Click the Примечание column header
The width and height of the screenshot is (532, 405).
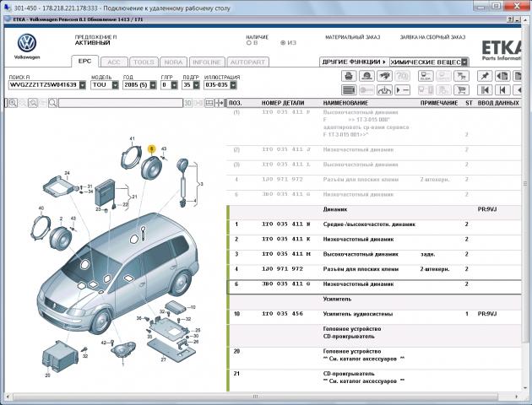tap(439, 103)
